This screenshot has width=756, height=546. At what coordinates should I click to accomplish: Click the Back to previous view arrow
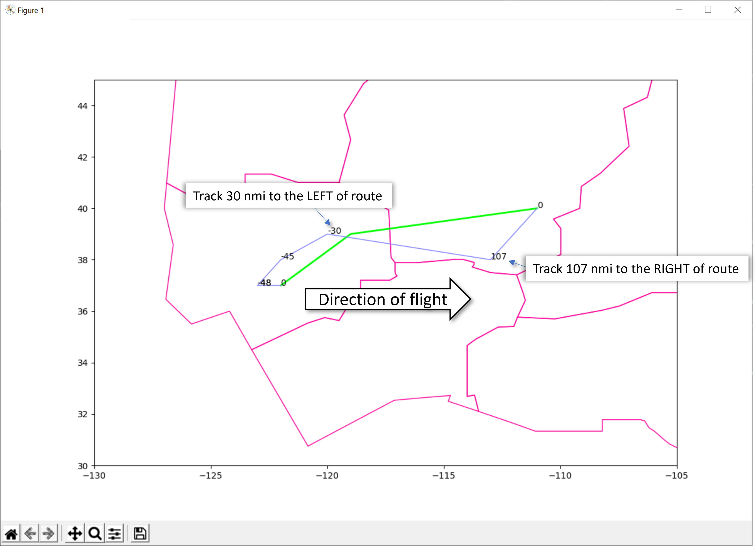(x=30, y=534)
